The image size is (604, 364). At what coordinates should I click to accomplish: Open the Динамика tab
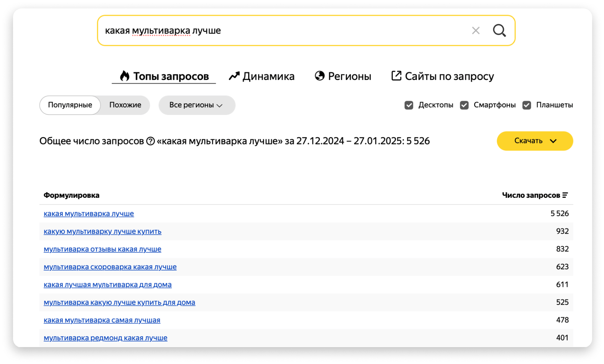[268, 76]
